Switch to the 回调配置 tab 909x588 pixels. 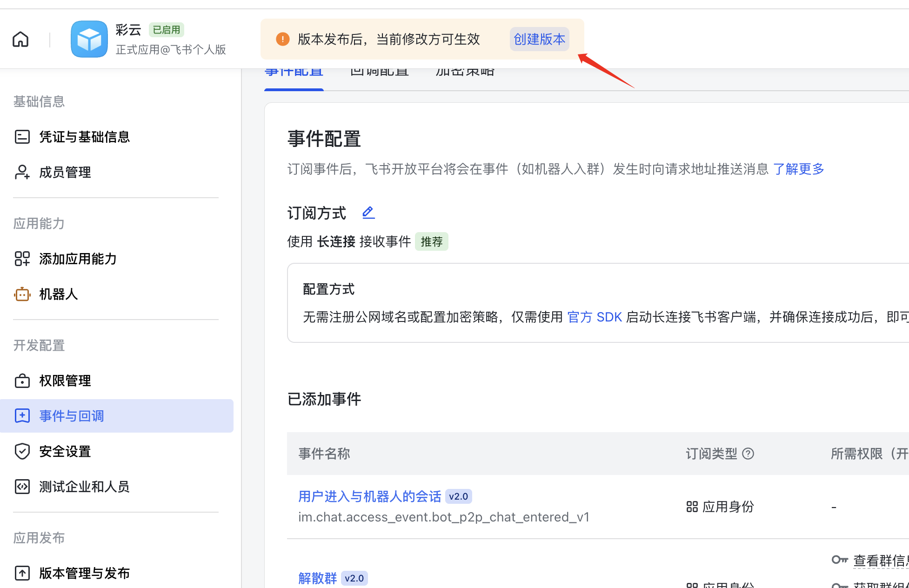tap(379, 71)
